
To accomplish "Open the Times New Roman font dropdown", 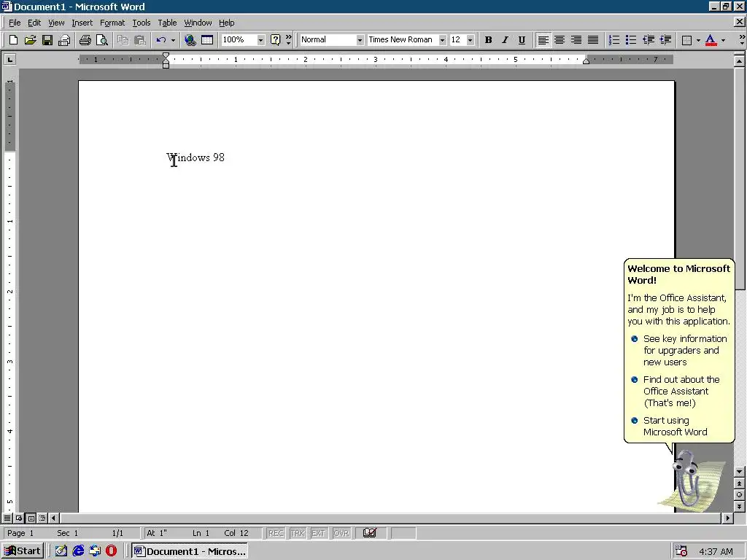I will (x=442, y=40).
